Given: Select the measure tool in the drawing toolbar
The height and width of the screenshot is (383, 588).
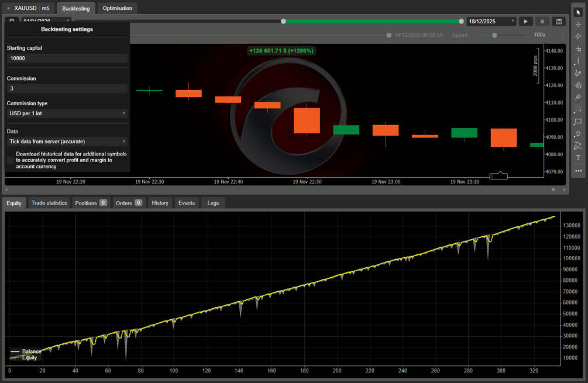Looking at the screenshot, I should pyautogui.click(x=578, y=49).
